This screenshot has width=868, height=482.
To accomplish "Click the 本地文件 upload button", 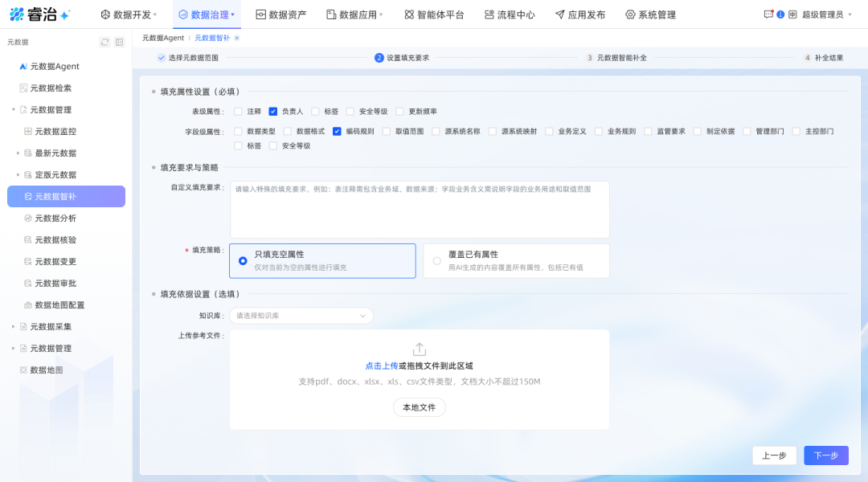I will pyautogui.click(x=420, y=407).
